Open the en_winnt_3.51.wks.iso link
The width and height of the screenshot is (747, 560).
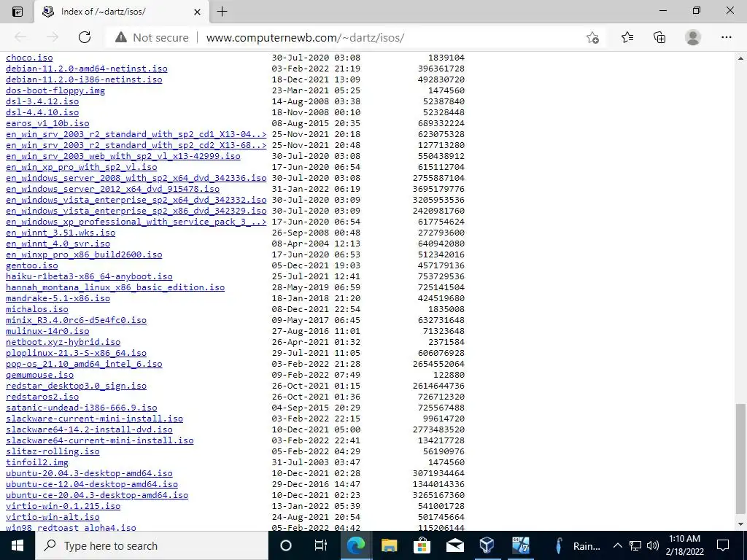pos(61,233)
